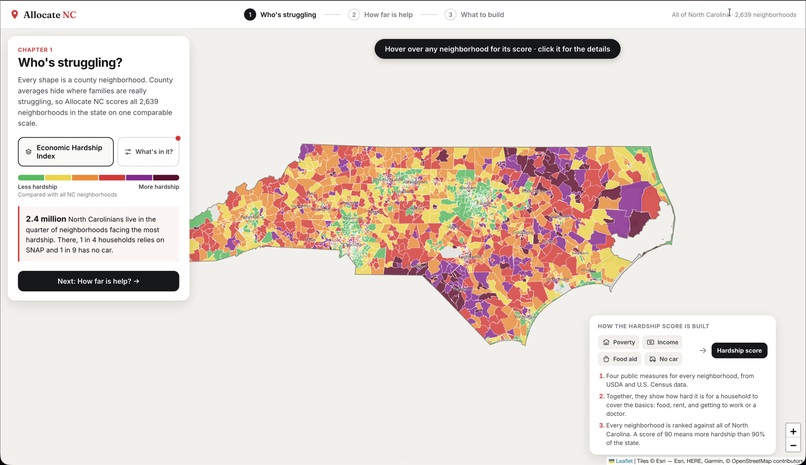806x465 pixels.
Task: Select the Economic Hardship Index layer button
Action: click(66, 152)
